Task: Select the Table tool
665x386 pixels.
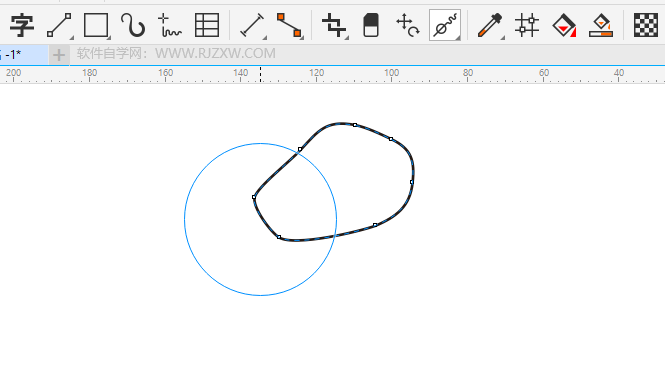Action: tap(207, 25)
